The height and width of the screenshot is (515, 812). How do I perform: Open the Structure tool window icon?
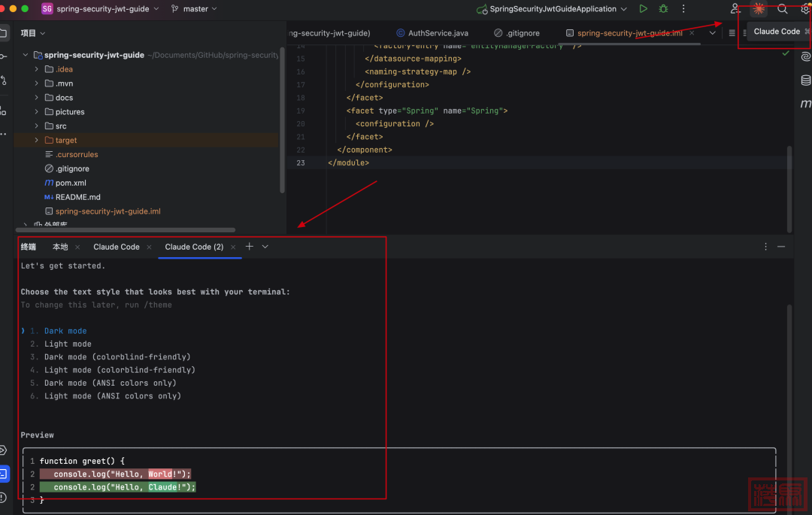coord(3,111)
